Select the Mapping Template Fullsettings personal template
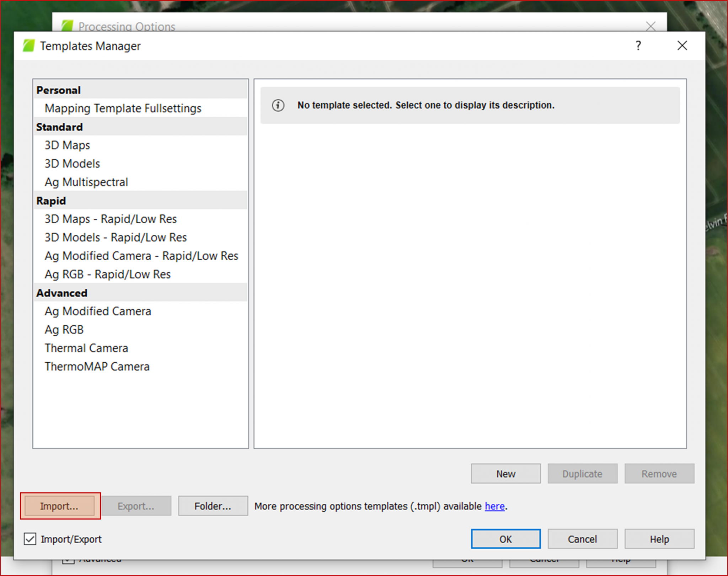 point(123,108)
